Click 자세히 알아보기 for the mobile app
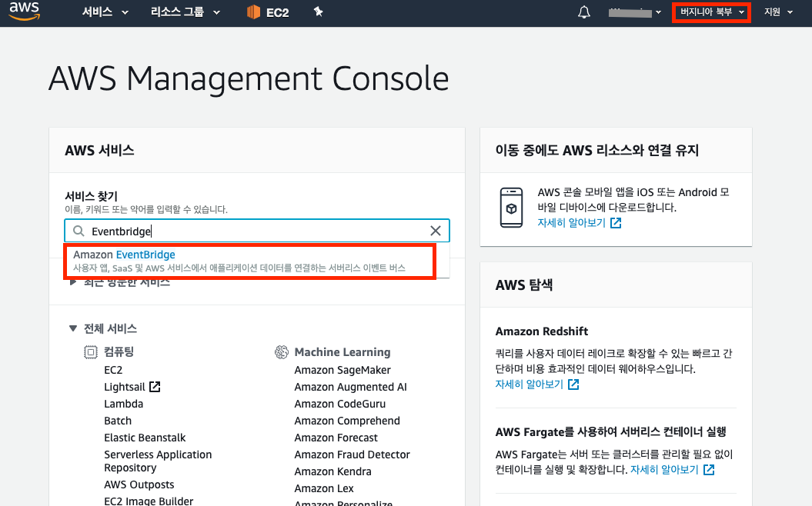812x506 pixels. tap(571, 223)
